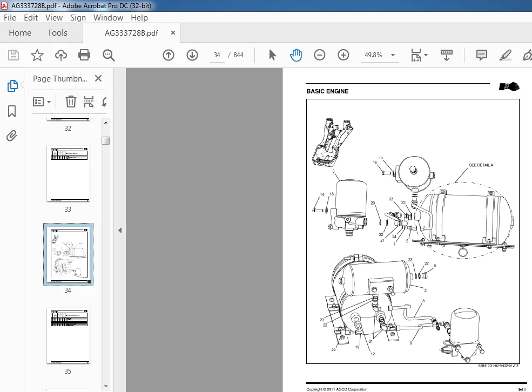Click the page number field showing 34
This screenshot has height=392, width=532.
click(217, 55)
